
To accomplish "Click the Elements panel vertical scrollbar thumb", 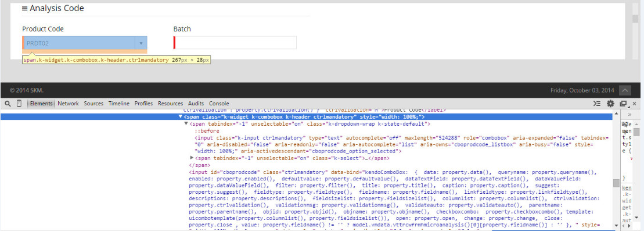I will click(616, 183).
